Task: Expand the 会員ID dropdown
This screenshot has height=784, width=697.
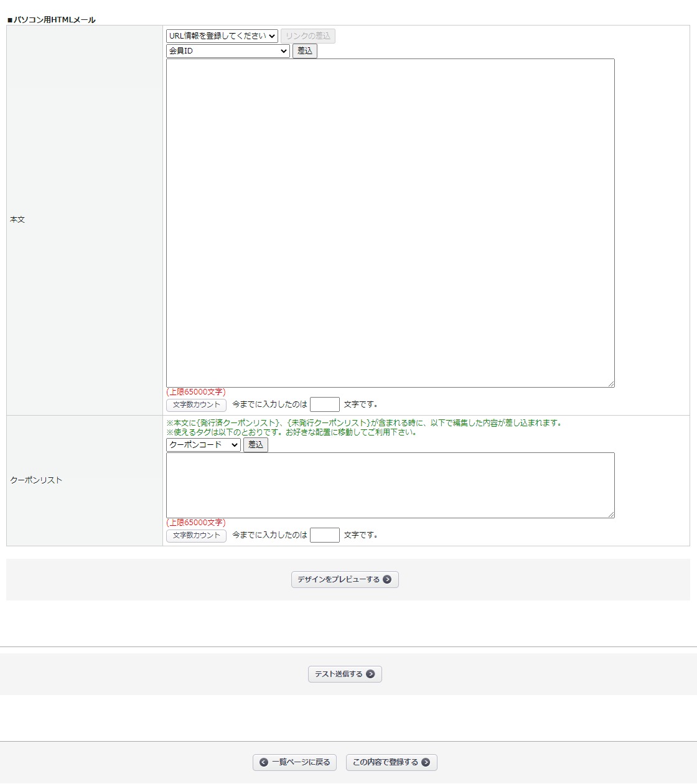Action: click(x=228, y=51)
